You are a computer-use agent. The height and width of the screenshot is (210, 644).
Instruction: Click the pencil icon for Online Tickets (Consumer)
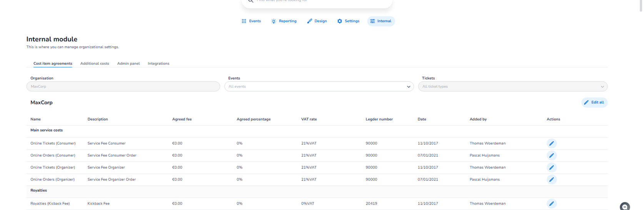click(x=551, y=143)
